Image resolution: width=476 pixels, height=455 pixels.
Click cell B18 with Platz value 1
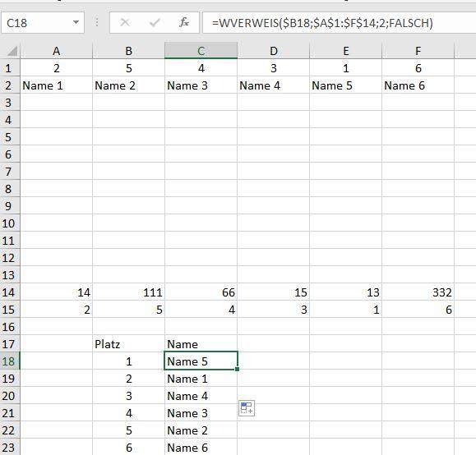129,361
